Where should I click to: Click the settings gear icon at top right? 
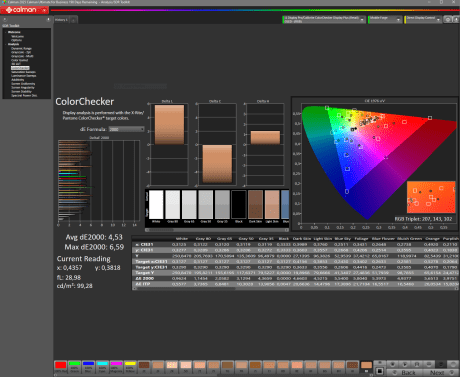[448, 20]
